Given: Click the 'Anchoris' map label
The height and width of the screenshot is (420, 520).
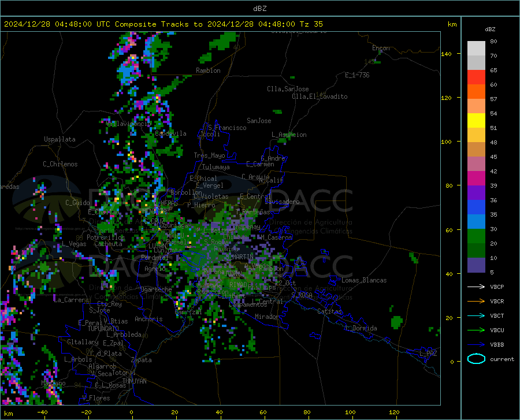Looking at the screenshot, I should [148, 319].
